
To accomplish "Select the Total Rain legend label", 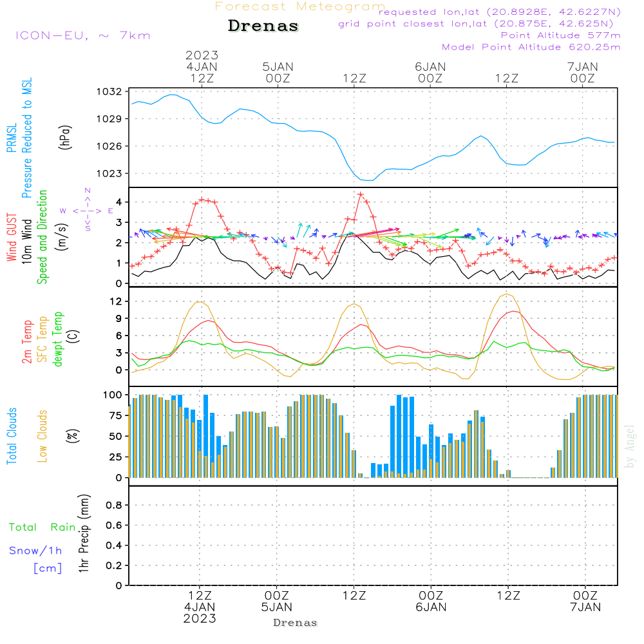I will (42, 527).
